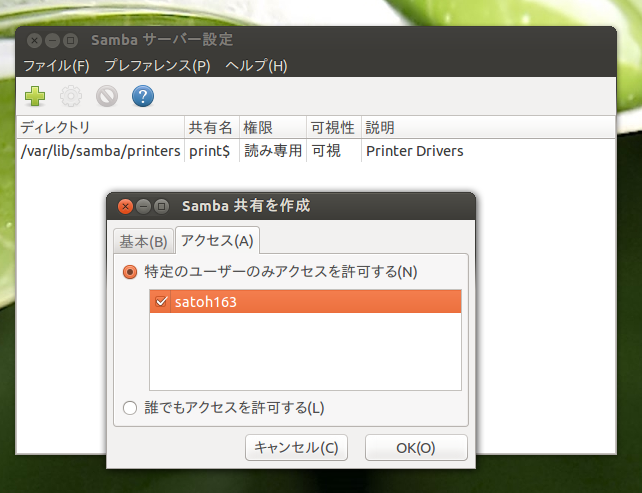Minimize the Samba サーバー設定 window
Screen dimensions: 642x493
(x=52, y=40)
